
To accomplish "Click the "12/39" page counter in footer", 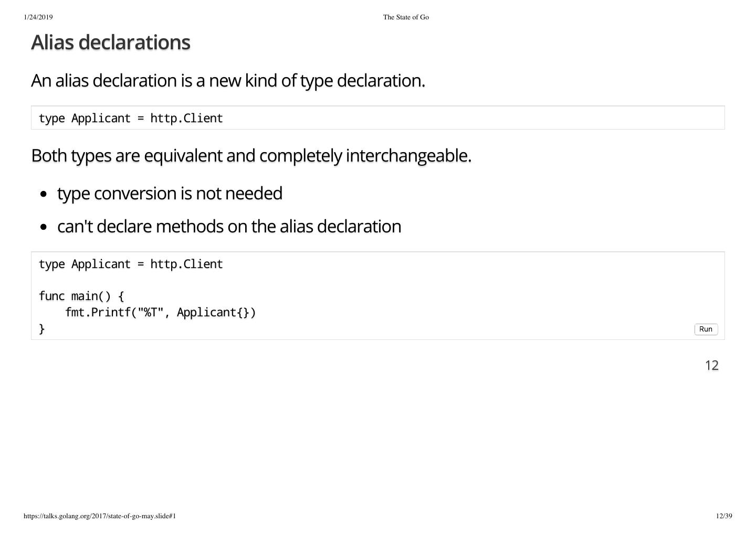I will (723, 516).
